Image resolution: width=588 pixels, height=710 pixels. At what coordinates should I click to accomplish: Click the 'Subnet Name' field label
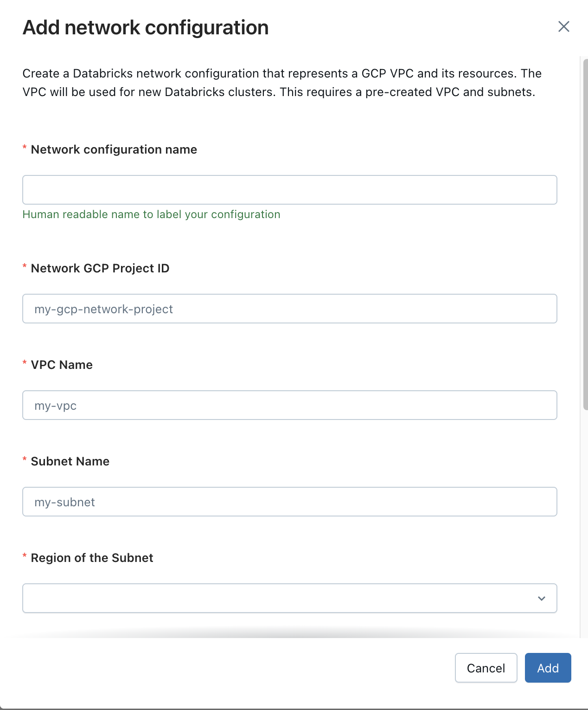coord(70,461)
